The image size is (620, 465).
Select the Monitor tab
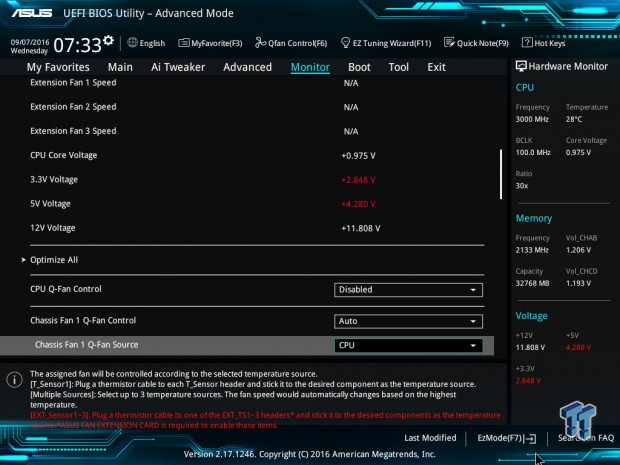(x=310, y=67)
